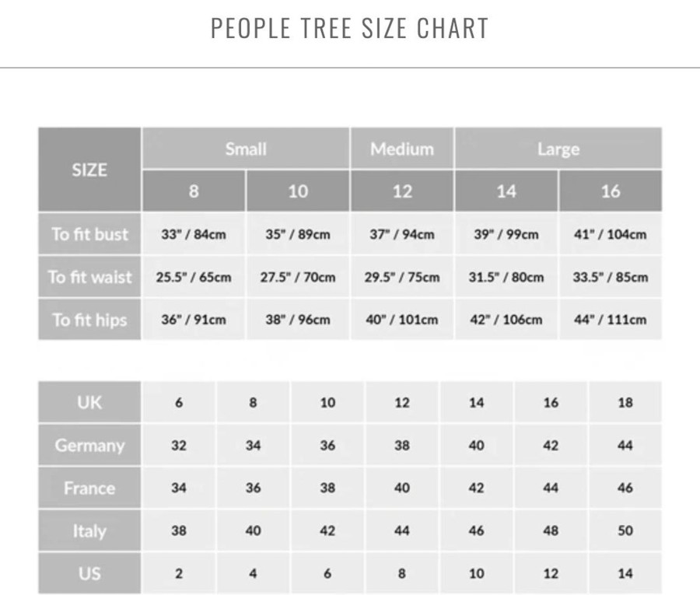Image resolution: width=700 pixels, height=595 pixels.
Task: Click the gray SIZE header cell
Action: tap(89, 170)
